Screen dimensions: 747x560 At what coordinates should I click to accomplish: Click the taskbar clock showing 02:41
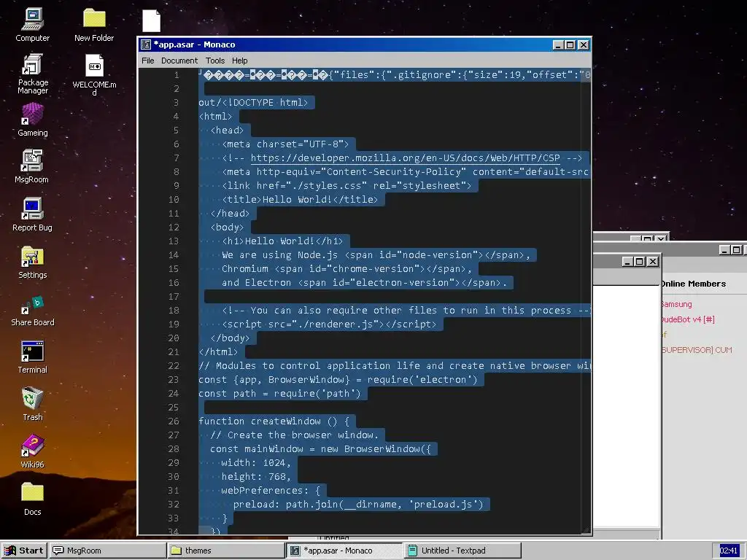[729, 551]
